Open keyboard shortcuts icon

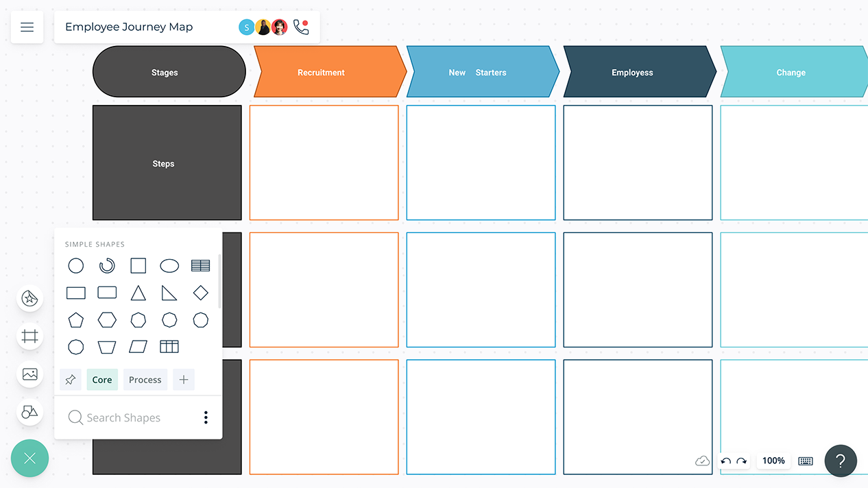point(806,461)
